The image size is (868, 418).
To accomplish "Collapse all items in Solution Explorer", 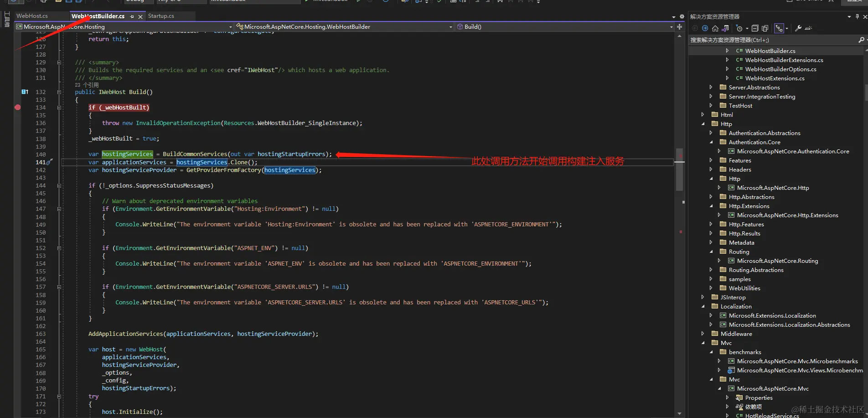I will point(755,28).
